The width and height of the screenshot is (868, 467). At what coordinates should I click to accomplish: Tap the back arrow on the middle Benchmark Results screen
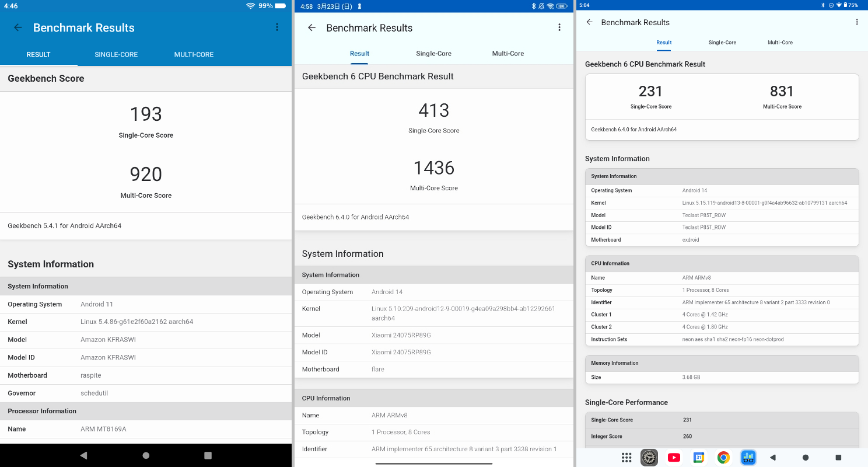311,27
